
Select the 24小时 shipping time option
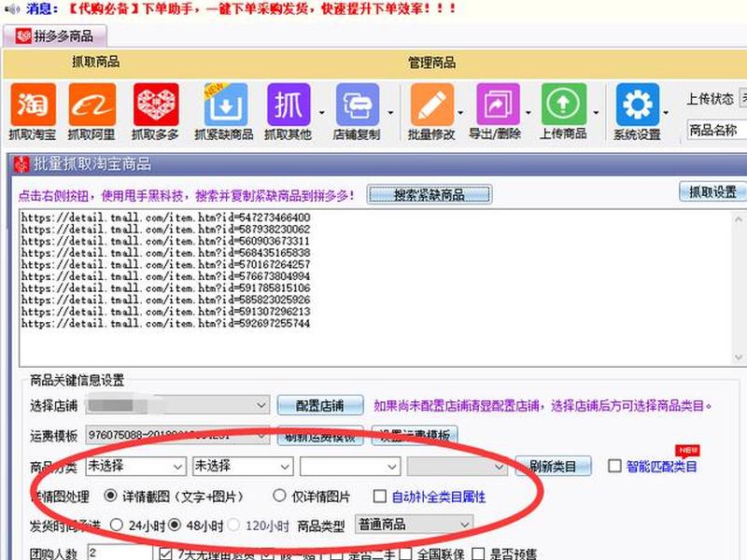pyautogui.click(x=116, y=525)
